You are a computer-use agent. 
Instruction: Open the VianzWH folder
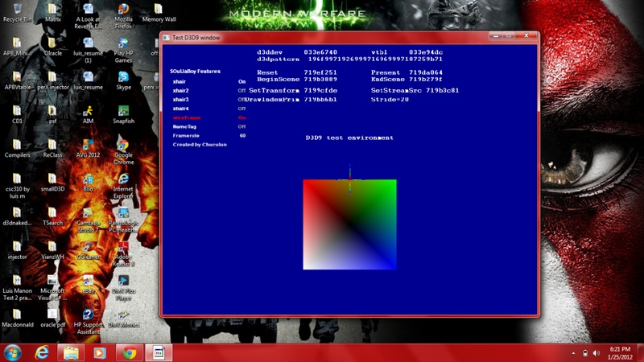[x=52, y=251]
